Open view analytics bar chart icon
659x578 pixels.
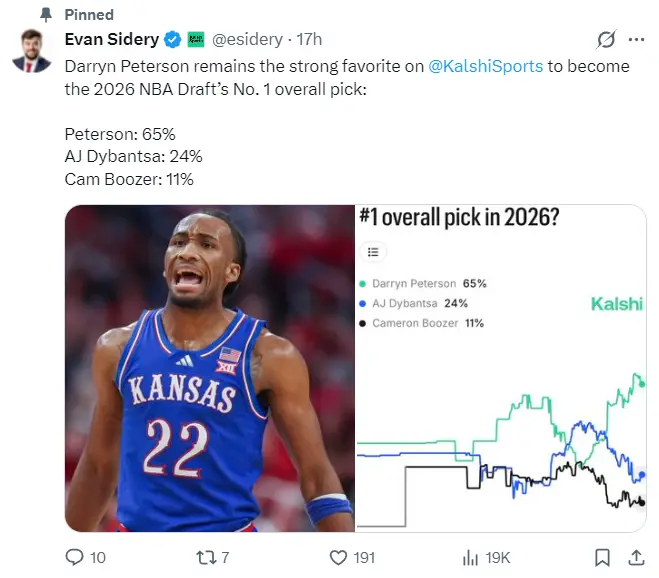[x=471, y=557]
